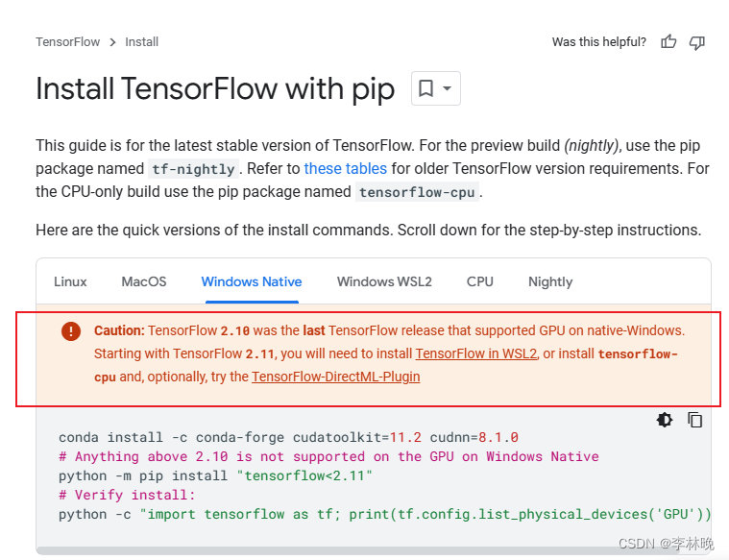The width and height of the screenshot is (729, 560).
Task: Select the MacOS tab
Action: click(x=144, y=281)
